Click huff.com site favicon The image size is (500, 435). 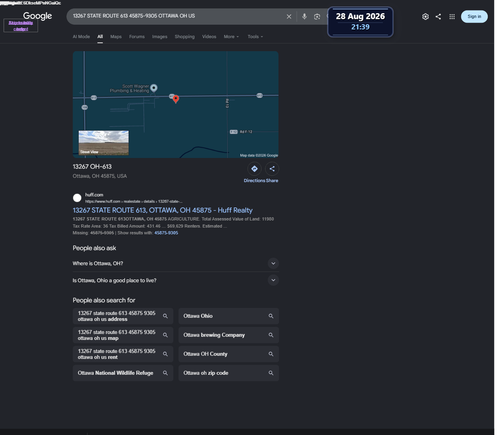pos(77,198)
